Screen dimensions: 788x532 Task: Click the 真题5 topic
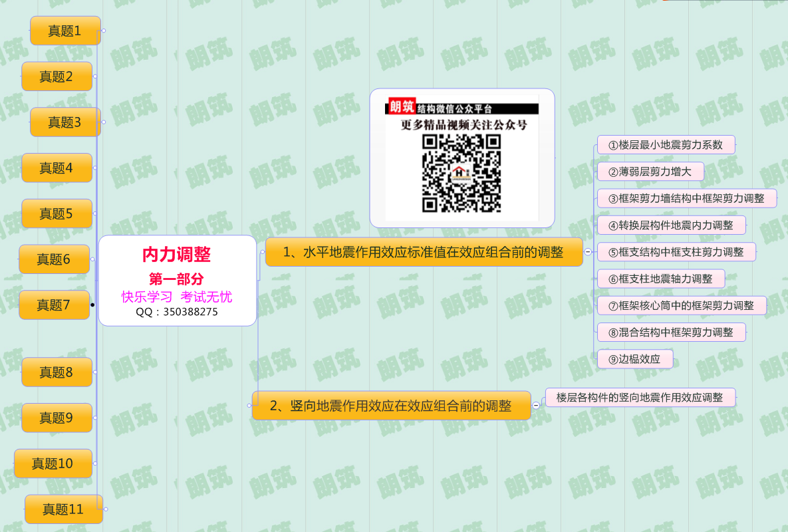pyautogui.click(x=57, y=213)
